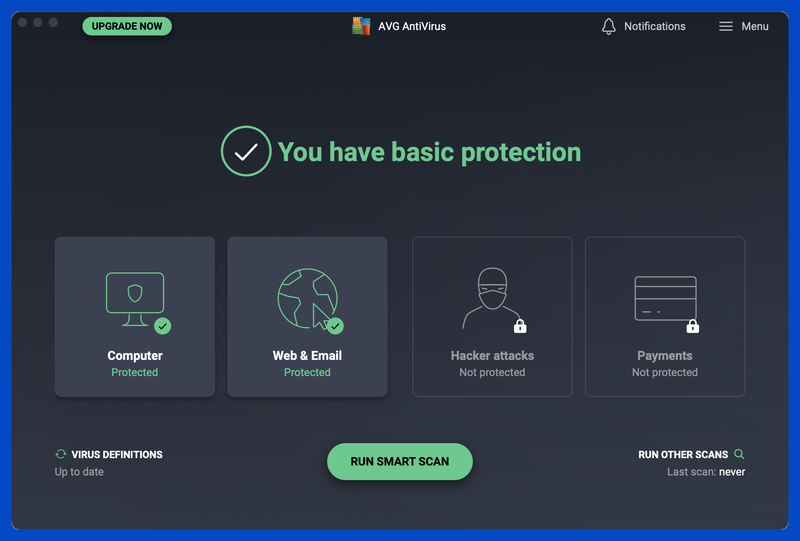Click the Payments credit card icon
Screen dimensions: 800x541
665,299
